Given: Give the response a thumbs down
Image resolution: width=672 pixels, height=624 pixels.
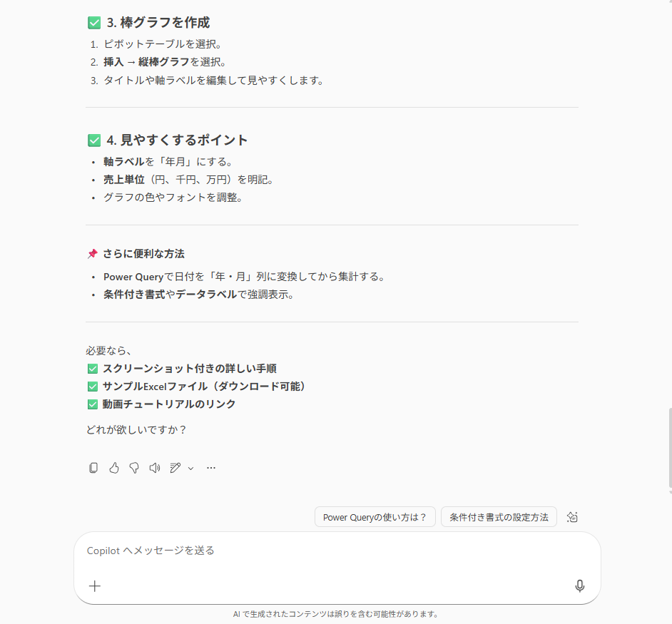Looking at the screenshot, I should [x=134, y=468].
